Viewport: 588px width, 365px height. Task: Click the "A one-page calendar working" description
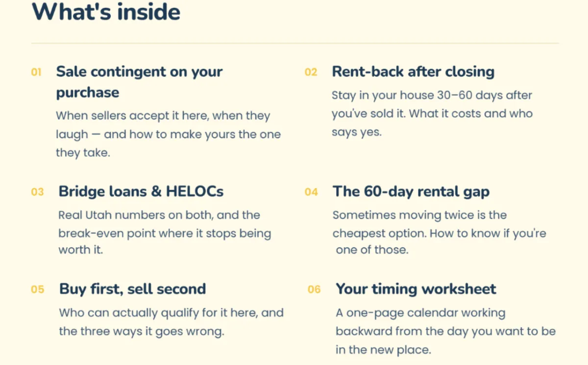[x=446, y=331]
